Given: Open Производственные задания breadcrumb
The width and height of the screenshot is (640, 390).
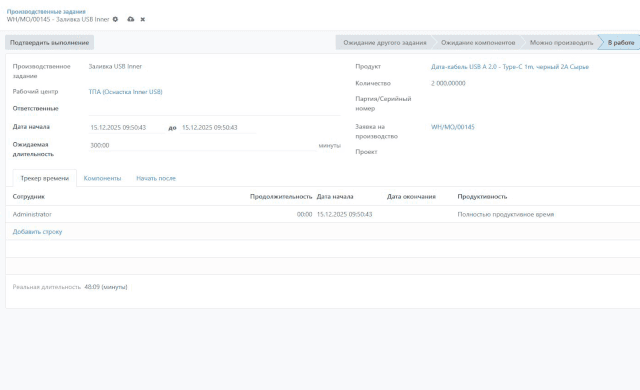Looking at the screenshot, I should tap(46, 11).
